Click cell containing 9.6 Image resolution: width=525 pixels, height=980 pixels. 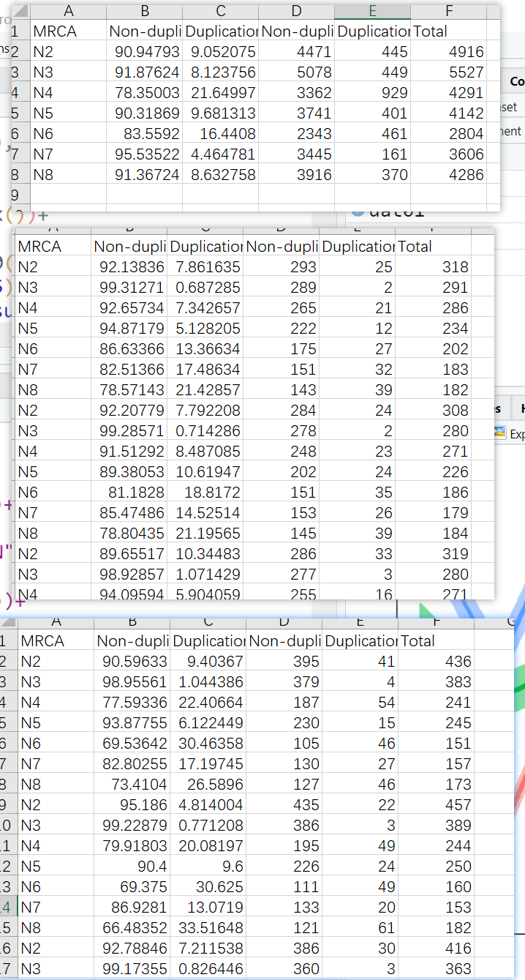(x=209, y=866)
